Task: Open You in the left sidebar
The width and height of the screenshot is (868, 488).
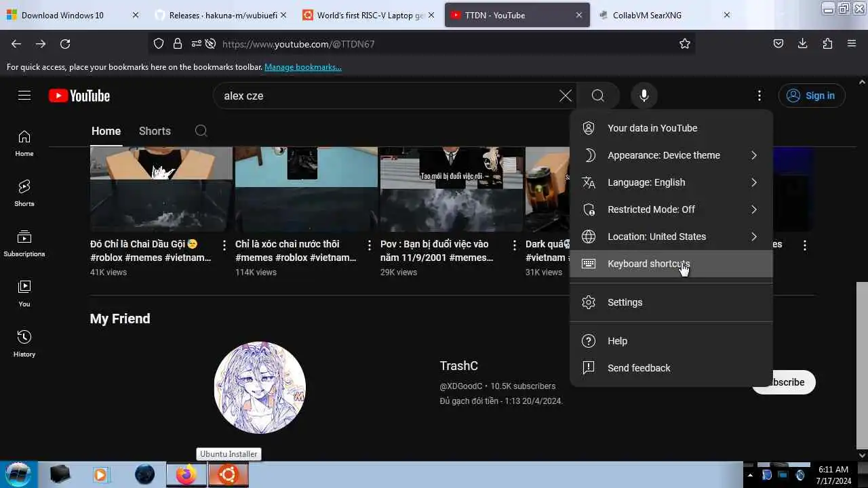Action: pyautogui.click(x=24, y=293)
